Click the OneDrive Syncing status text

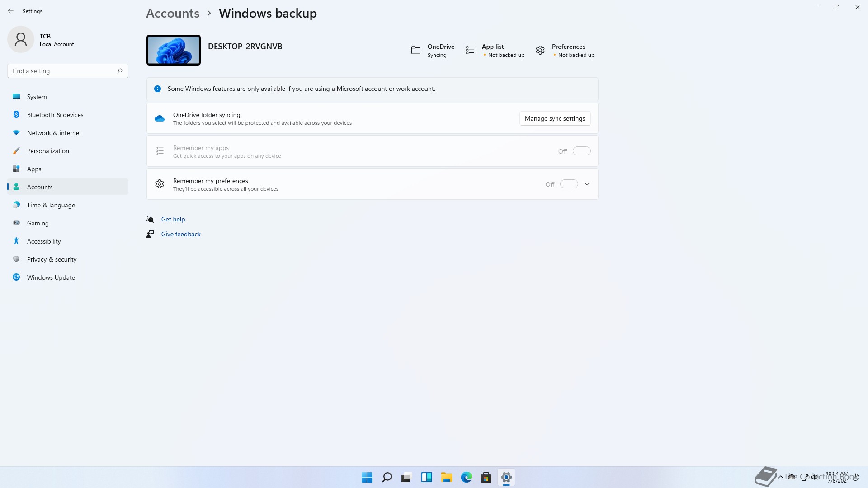tap(437, 56)
